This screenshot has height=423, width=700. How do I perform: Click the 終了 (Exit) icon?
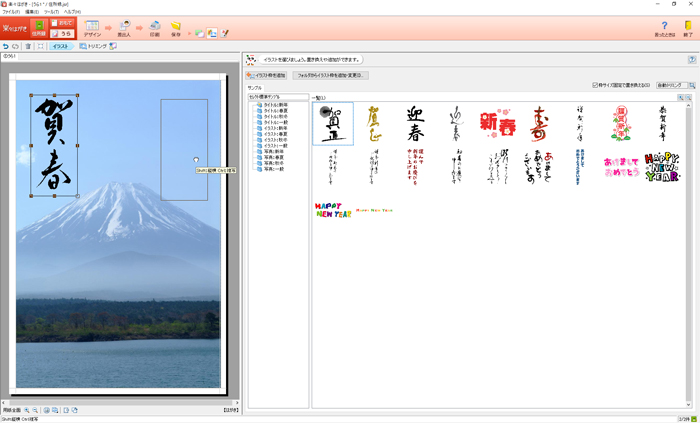686,27
